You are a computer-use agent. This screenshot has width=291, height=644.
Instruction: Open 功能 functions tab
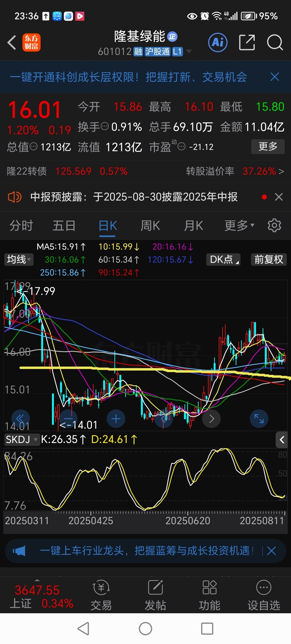click(210, 595)
